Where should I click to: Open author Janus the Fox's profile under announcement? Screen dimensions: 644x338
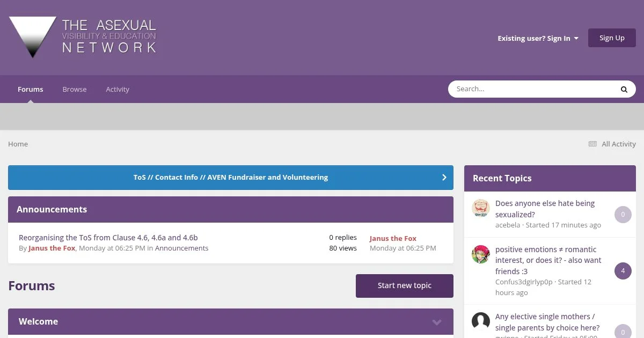coord(52,248)
